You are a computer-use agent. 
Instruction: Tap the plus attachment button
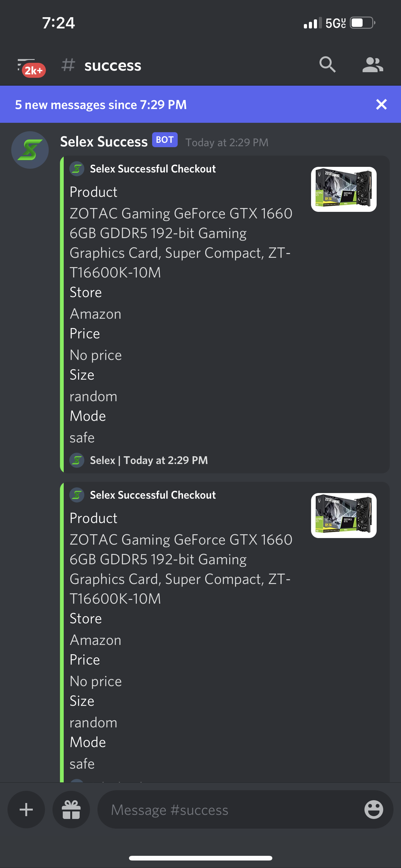pos(26,809)
